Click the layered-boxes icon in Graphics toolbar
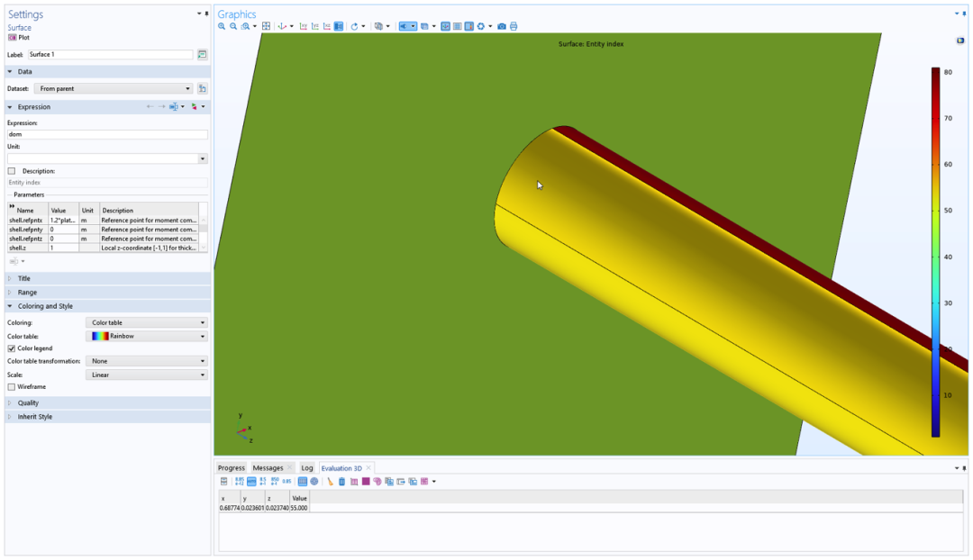 coord(378,26)
